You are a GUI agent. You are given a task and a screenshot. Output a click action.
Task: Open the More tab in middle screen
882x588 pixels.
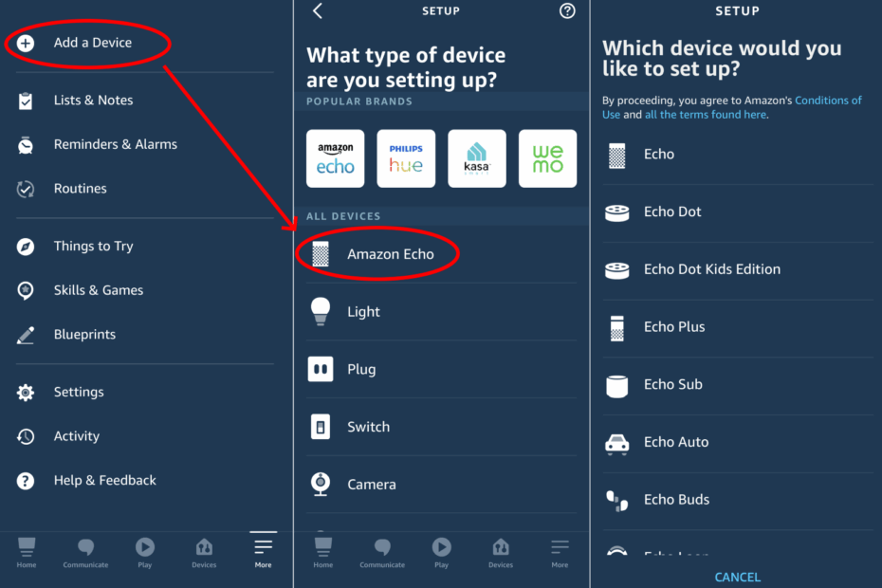[x=560, y=553]
